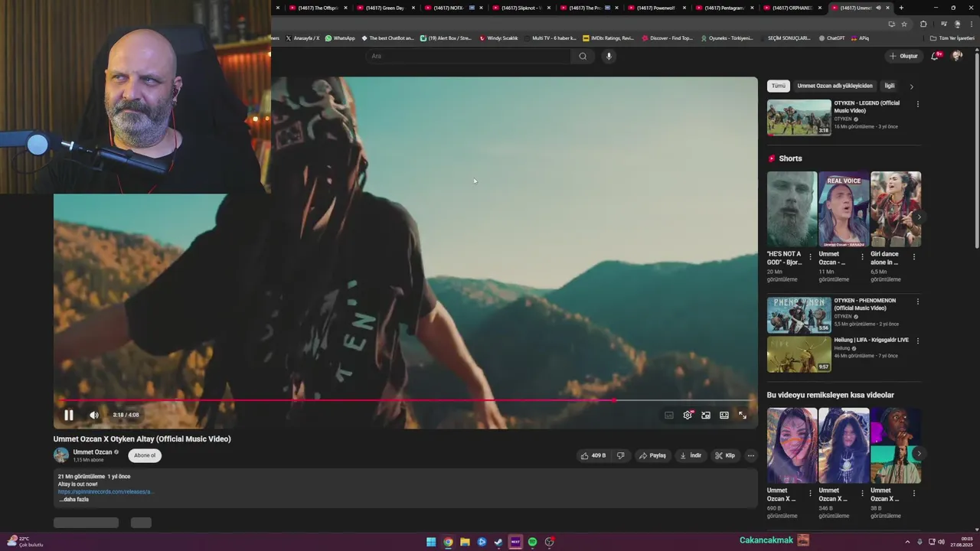The width and height of the screenshot is (980, 551).
Task: Show more filter chips with arrow
Action: pyautogui.click(x=911, y=86)
